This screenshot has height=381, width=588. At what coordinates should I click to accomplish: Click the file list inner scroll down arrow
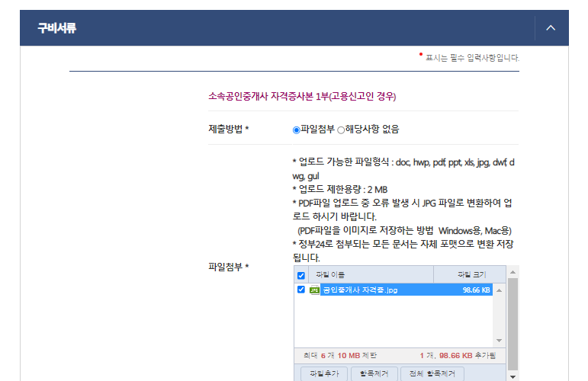(x=499, y=341)
